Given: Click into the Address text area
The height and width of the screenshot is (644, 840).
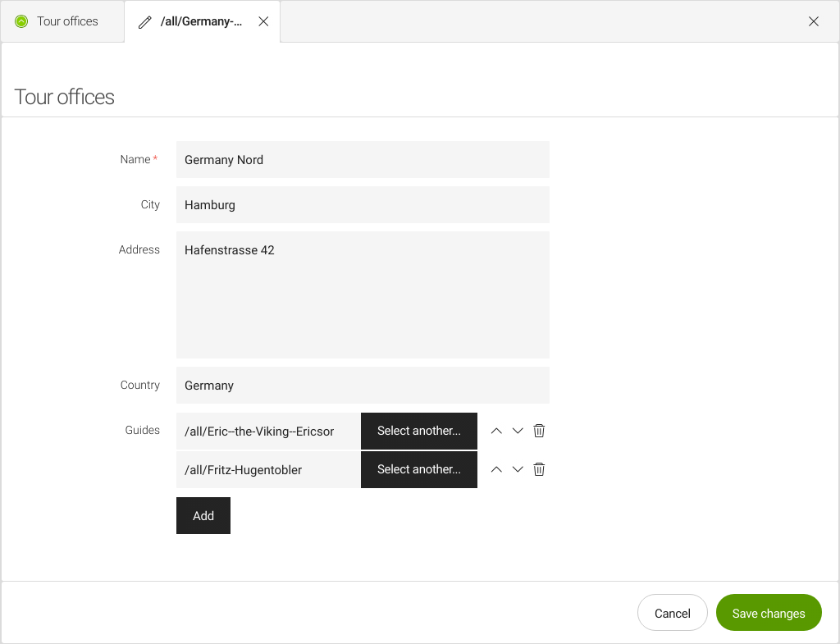Looking at the screenshot, I should tap(362, 295).
